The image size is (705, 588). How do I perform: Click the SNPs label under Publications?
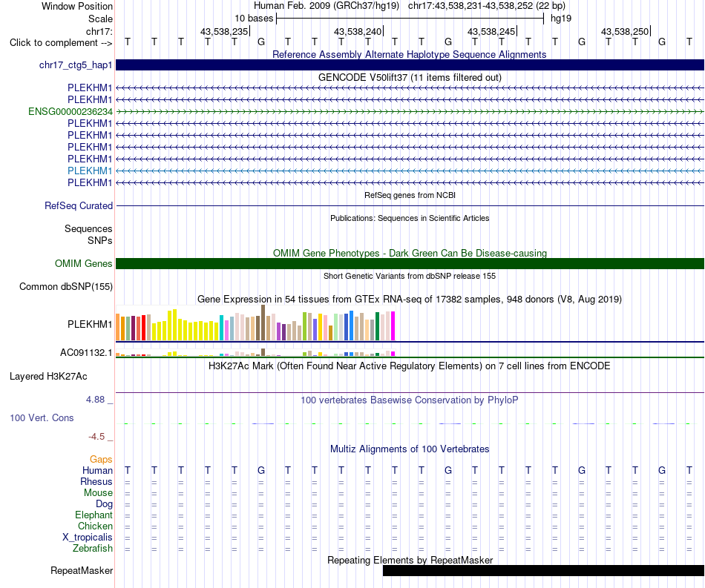[100, 240]
